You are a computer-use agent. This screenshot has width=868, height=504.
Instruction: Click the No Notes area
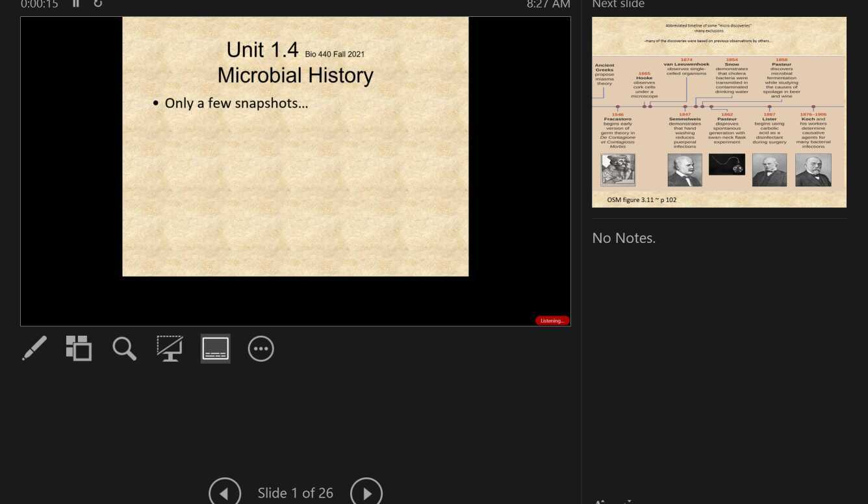pos(624,238)
